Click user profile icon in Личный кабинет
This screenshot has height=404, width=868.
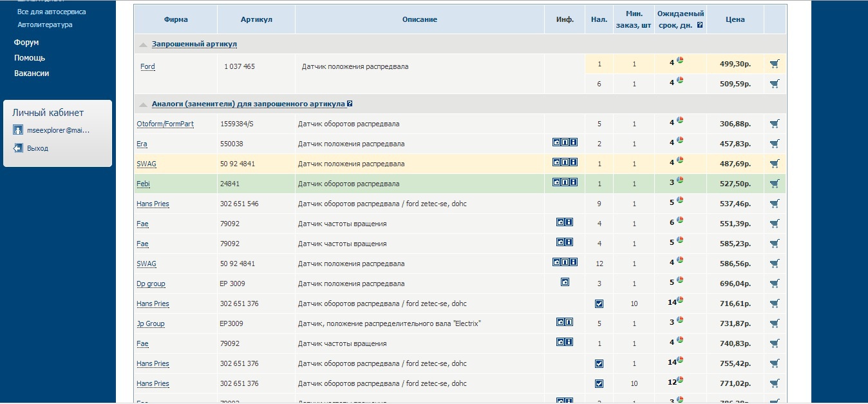click(x=19, y=130)
